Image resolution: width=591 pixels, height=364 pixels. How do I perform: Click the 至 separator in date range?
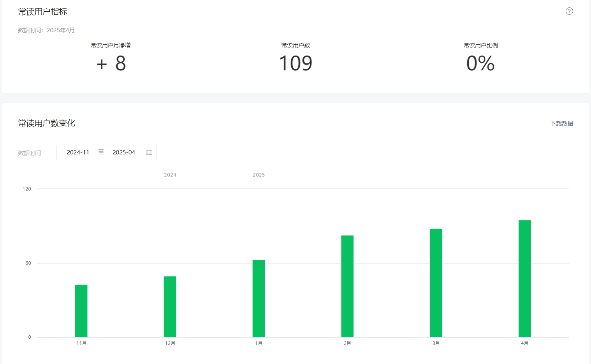(x=101, y=152)
